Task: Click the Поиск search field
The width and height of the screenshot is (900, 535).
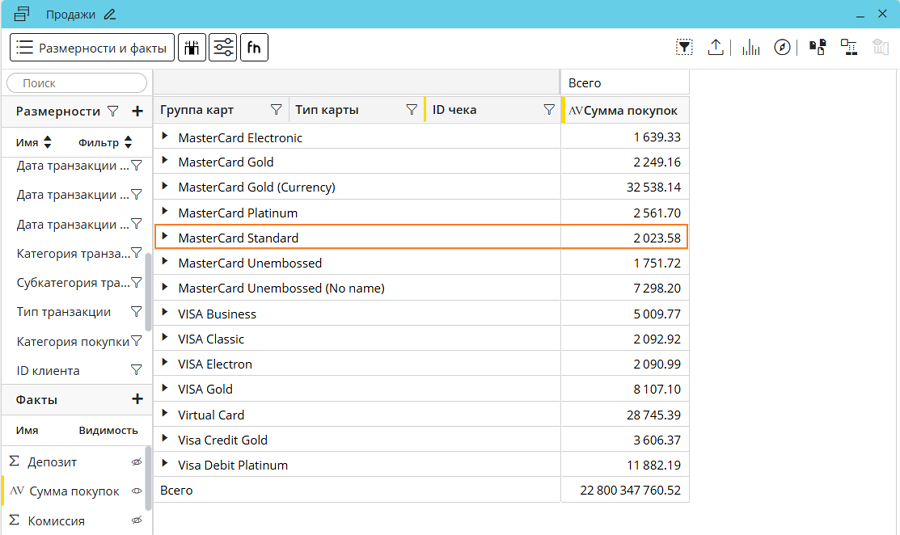Action: click(x=77, y=83)
